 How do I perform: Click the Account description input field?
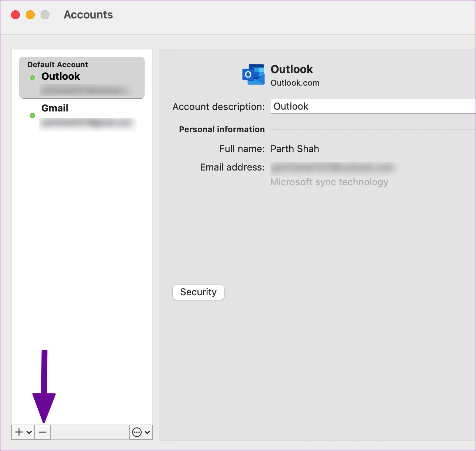(373, 106)
